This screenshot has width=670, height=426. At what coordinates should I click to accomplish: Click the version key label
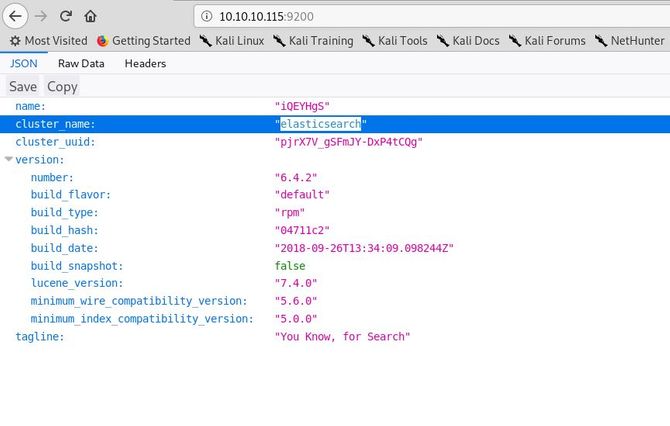40,160
